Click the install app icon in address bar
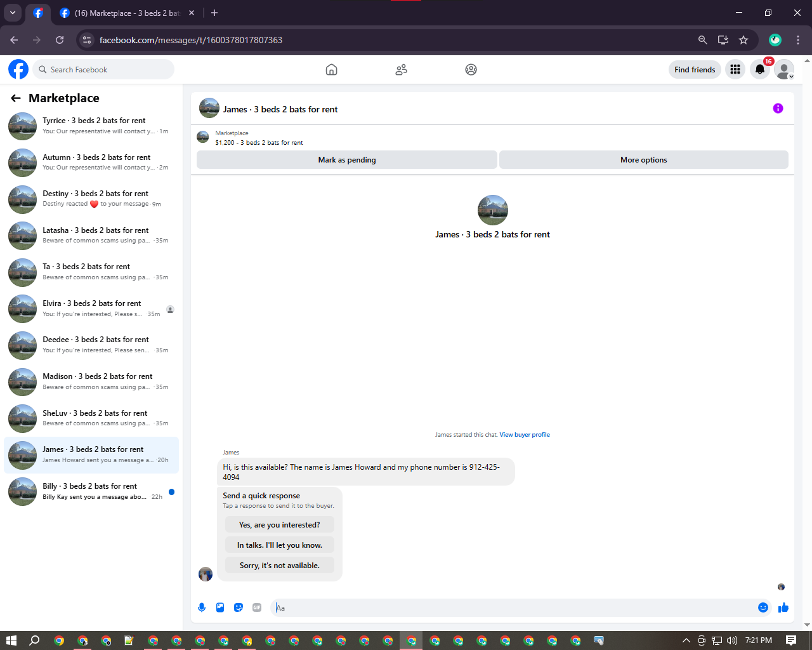This screenshot has height=650, width=812. coord(723,40)
